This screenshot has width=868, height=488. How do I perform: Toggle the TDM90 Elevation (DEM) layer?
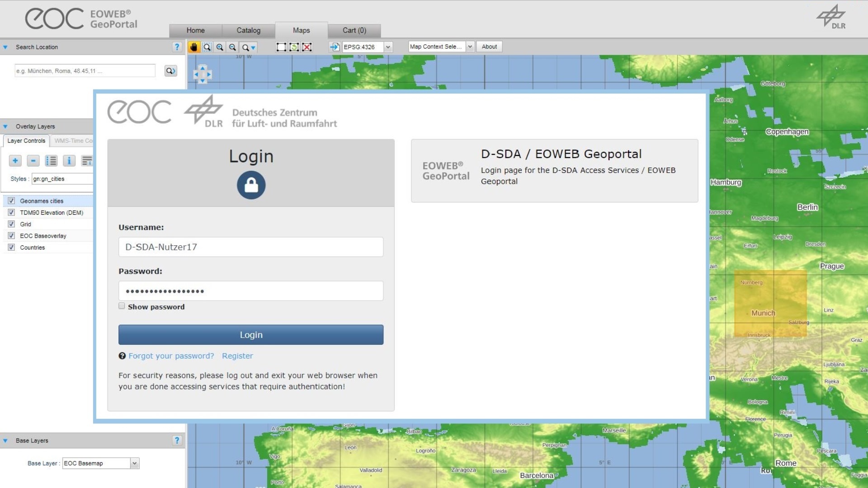11,212
